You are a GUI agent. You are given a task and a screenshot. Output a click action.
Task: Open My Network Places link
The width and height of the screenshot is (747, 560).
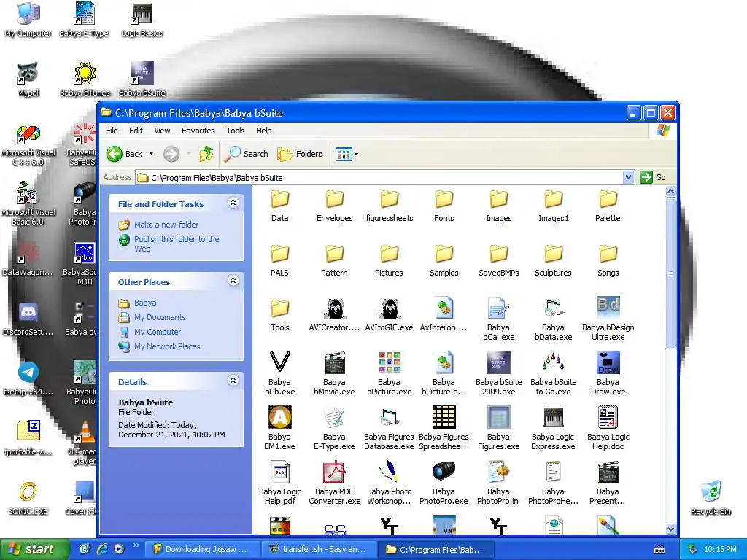coord(167,346)
